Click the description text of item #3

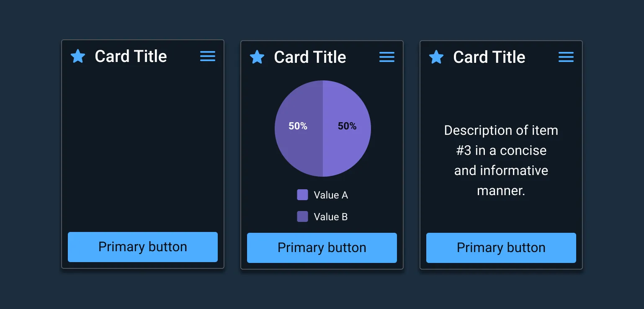[501, 160]
